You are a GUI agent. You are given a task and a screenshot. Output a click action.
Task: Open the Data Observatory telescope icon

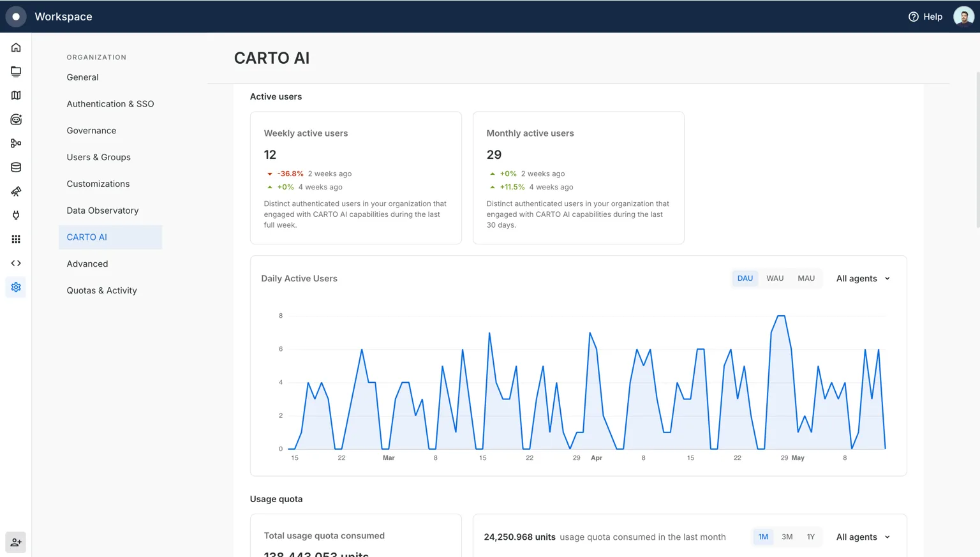click(x=16, y=191)
